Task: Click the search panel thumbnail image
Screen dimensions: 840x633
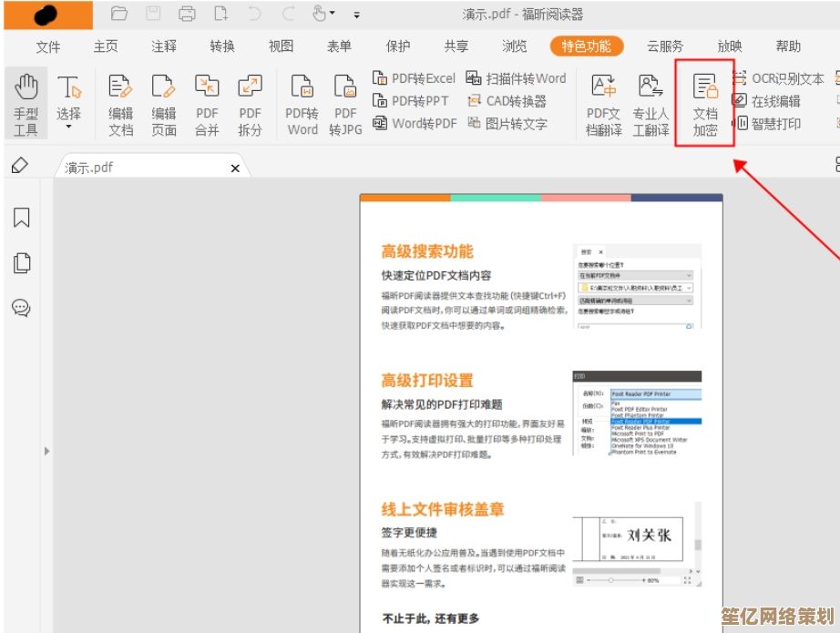Action: [637, 287]
